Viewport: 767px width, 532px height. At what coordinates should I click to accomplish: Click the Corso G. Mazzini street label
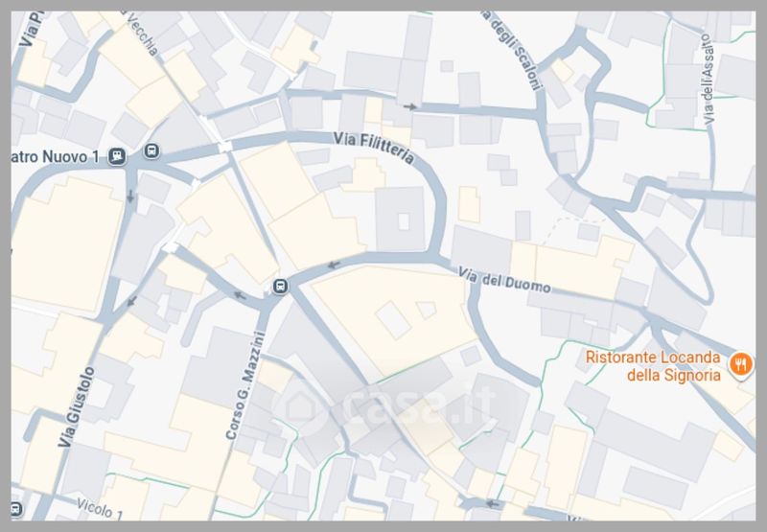tap(245, 385)
